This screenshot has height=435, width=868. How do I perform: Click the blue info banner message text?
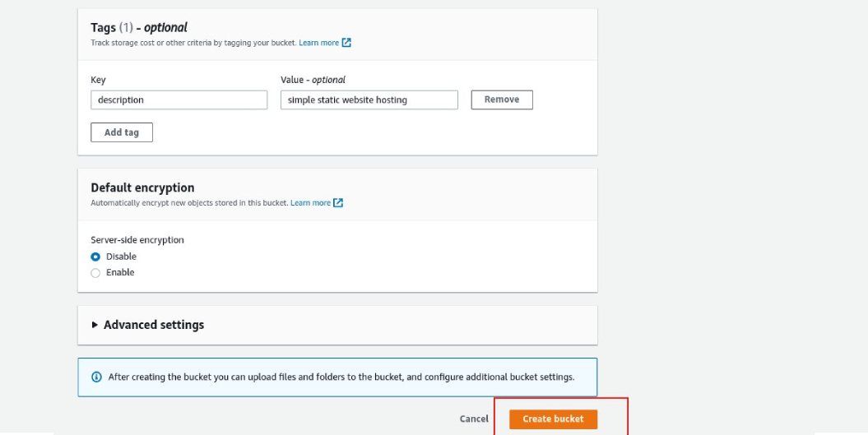tap(341, 377)
